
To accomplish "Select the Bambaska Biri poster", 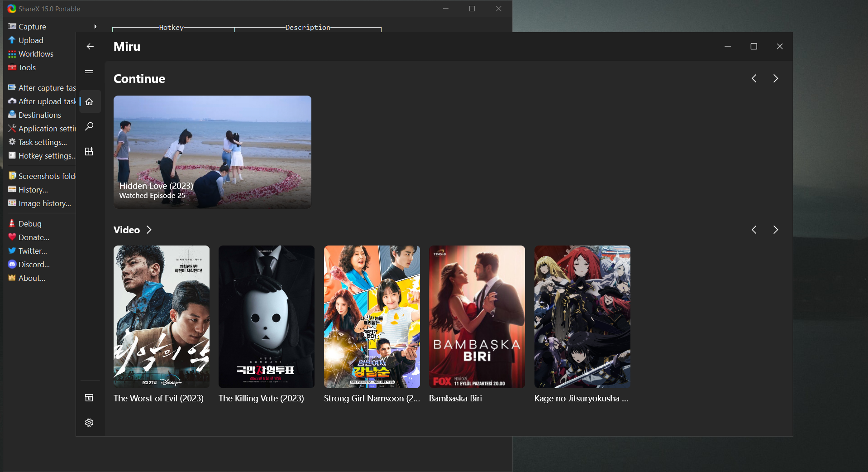I will [x=476, y=317].
